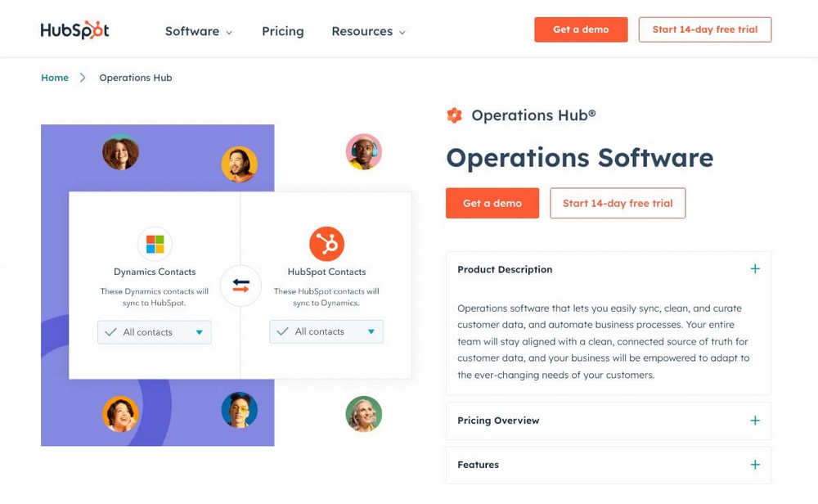
Task: Click the Microsoft Dynamics logo icon
Action: 155,244
